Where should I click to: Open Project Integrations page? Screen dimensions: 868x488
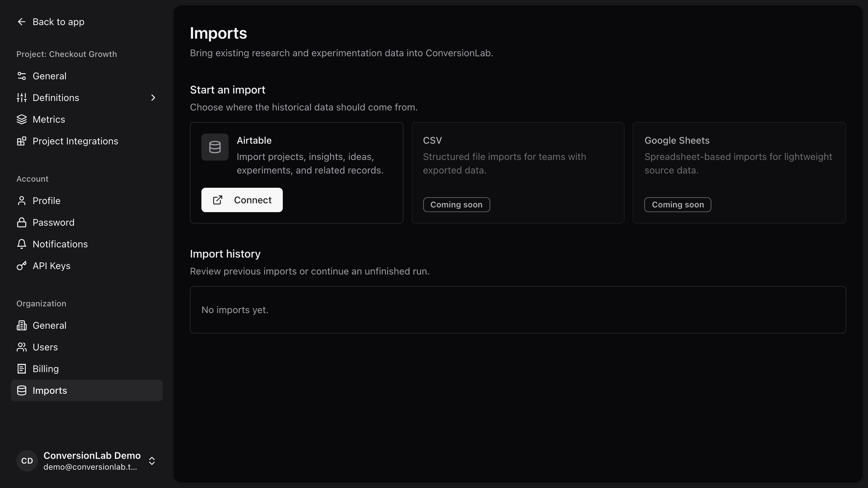[x=87, y=141]
